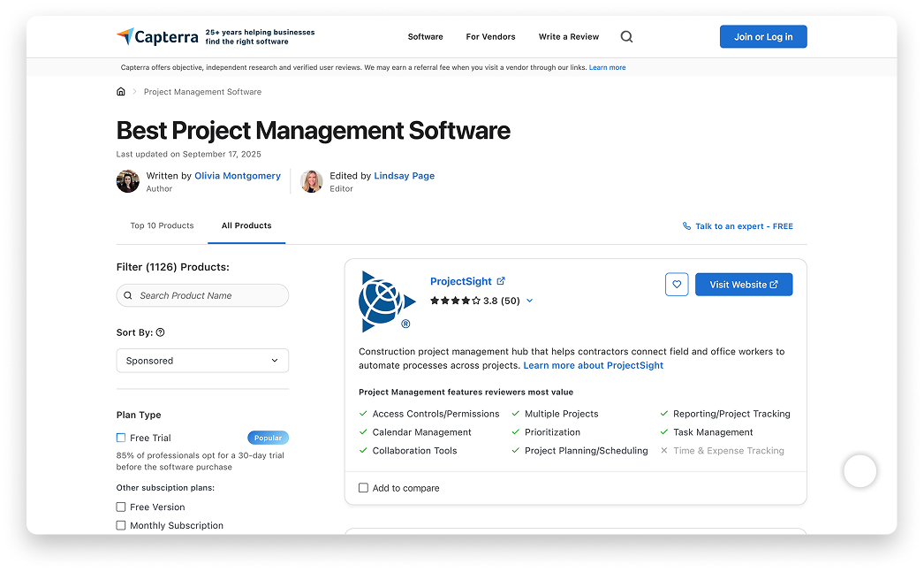924x572 pixels.
Task: Check Add to compare for ProjectSight
Action: coord(364,488)
